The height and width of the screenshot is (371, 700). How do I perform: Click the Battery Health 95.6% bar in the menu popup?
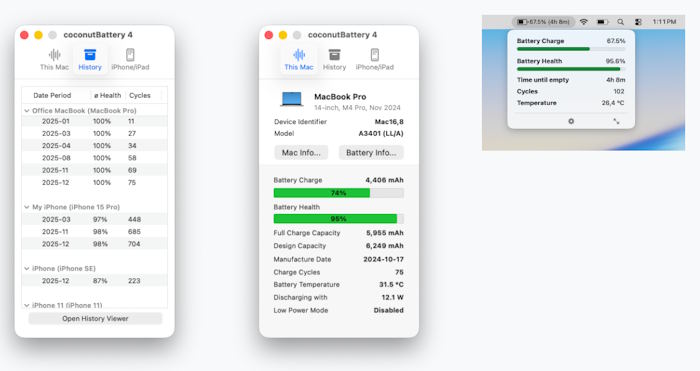coord(571,69)
